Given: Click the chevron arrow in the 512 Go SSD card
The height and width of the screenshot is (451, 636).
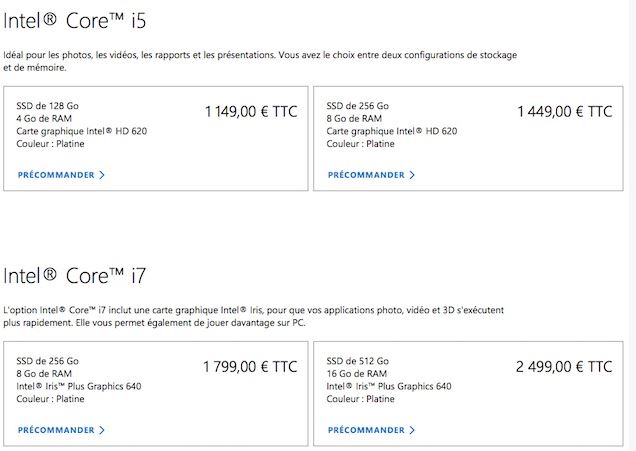Looking at the screenshot, I should coord(412,430).
